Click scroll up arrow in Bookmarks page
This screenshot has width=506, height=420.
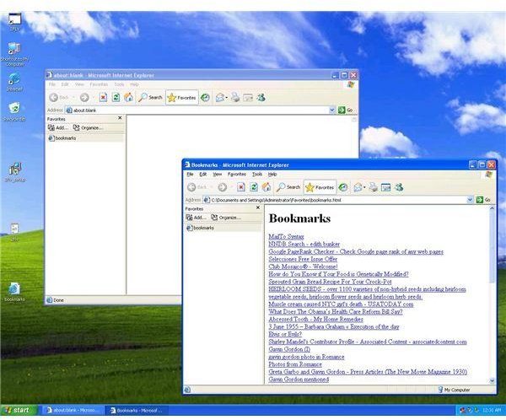coord(493,208)
